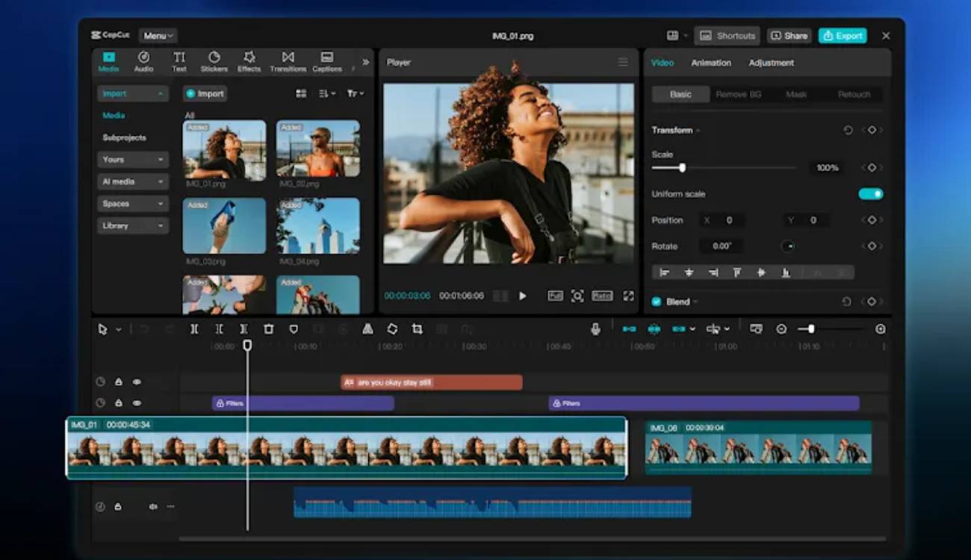Align clip to left edge
The height and width of the screenshot is (560, 971).
pos(665,273)
